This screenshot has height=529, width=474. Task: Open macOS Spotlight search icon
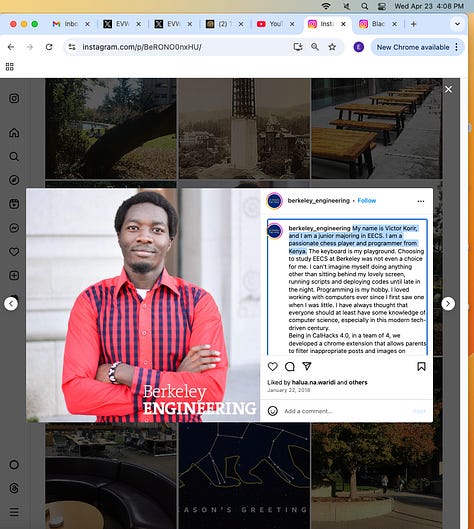pyautogui.click(x=365, y=6)
